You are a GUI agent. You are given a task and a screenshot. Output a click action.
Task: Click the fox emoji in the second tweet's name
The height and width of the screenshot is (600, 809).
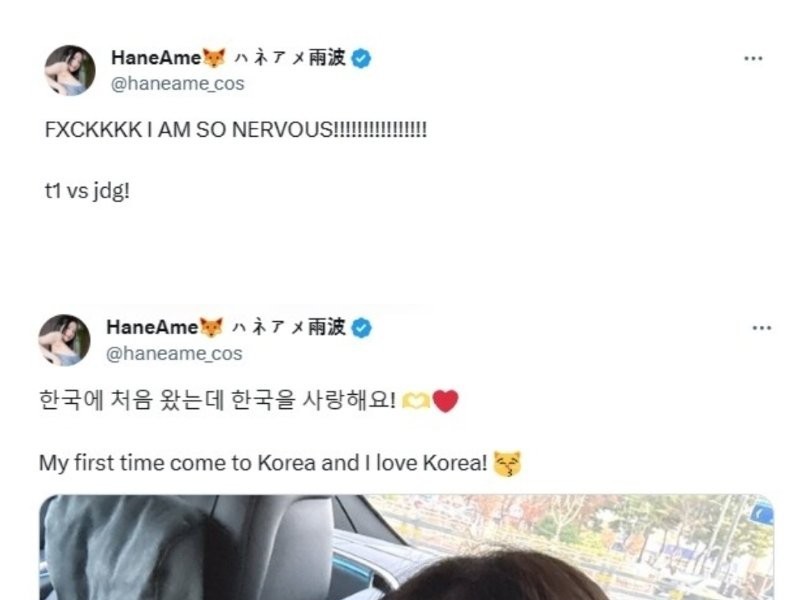click(212, 327)
